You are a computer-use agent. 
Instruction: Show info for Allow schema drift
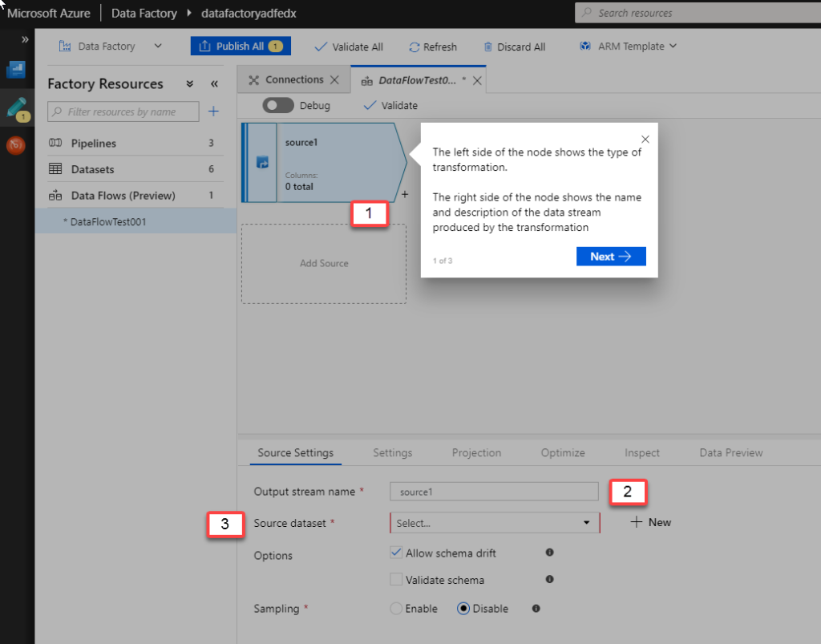[549, 553]
